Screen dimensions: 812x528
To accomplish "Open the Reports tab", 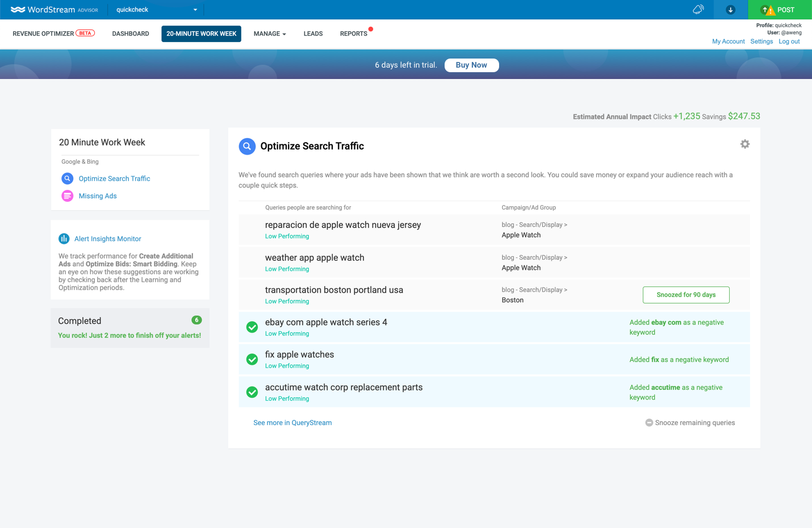I will click(x=354, y=34).
